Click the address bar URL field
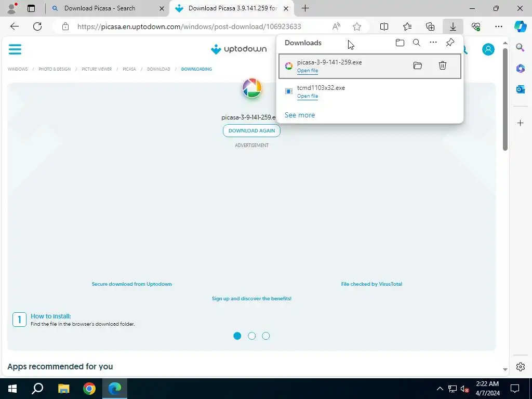532x399 pixels. [189, 26]
